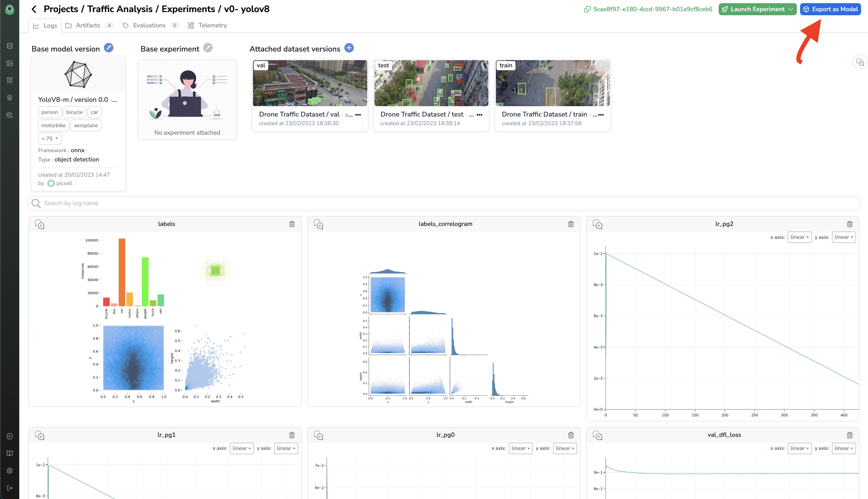Expand the Launch Experiment dropdown arrow
This screenshot has width=868, height=499.
click(x=791, y=9)
